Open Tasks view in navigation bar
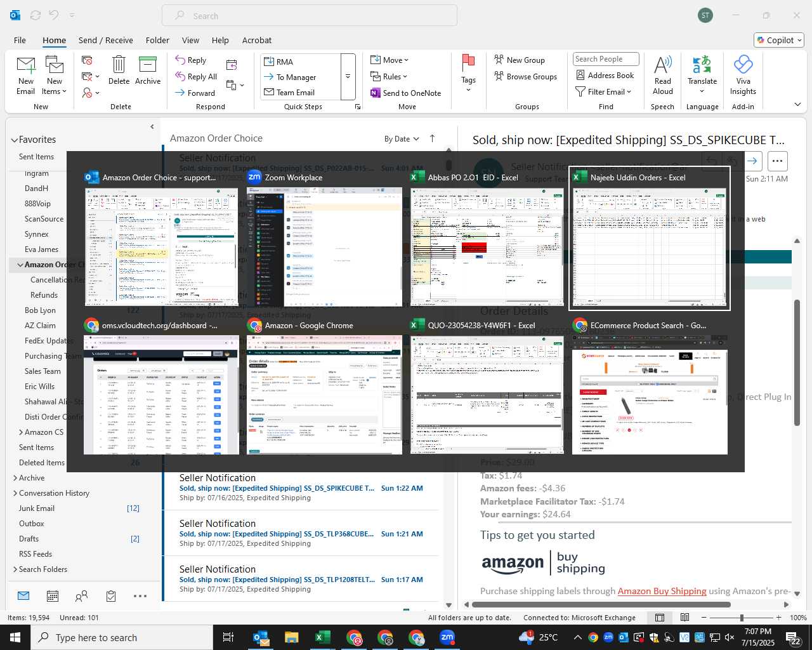The image size is (812, 650). pyautogui.click(x=111, y=596)
